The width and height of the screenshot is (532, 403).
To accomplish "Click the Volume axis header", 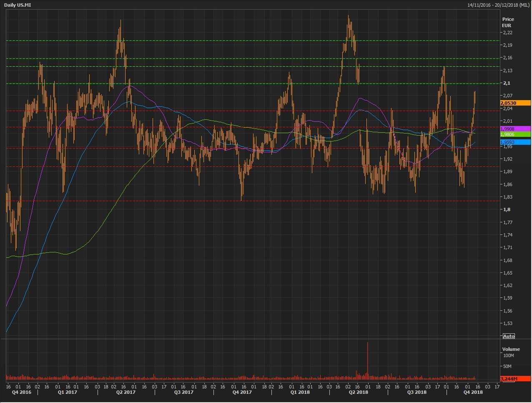I will 511,349.
